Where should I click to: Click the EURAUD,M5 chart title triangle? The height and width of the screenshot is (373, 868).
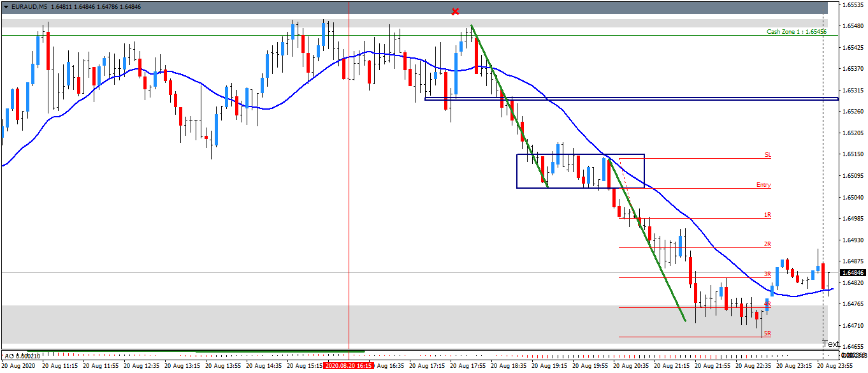coord(6,7)
